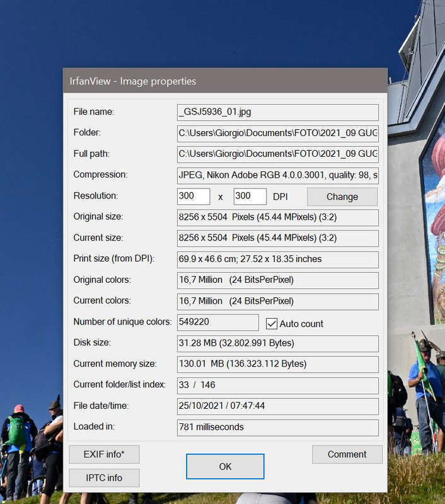Viewport: 445px width, 504px height.
Task: Confirm with the OK button
Action: [x=225, y=466]
